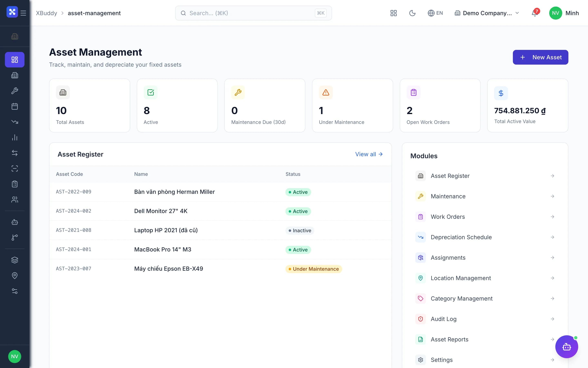Image resolution: width=588 pixels, height=368 pixels.
Task: Open the asset register building icon below dashboard
Action: pyautogui.click(x=14, y=75)
